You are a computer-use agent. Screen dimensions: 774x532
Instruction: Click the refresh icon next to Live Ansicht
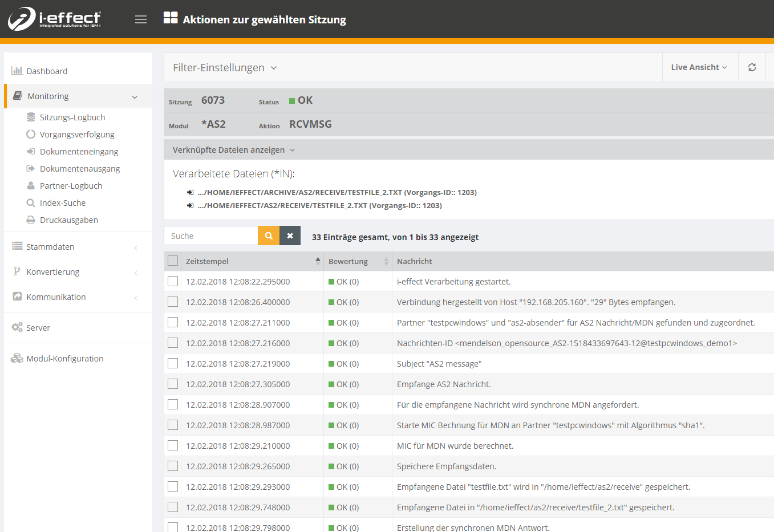(x=752, y=67)
